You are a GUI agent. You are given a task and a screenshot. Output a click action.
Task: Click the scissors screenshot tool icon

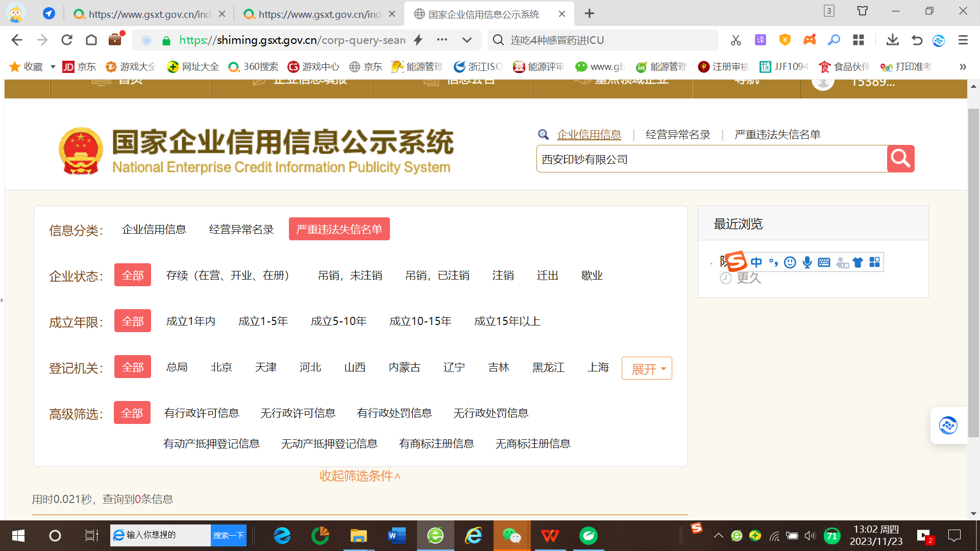pos(736,40)
